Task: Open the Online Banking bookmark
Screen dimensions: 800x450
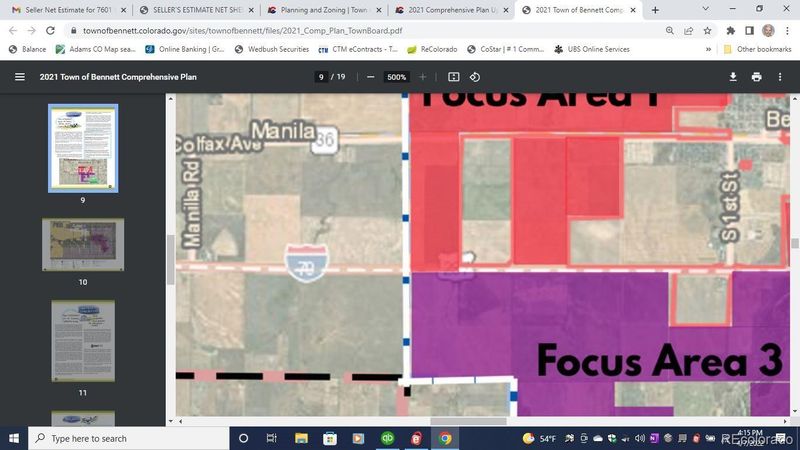Action: [x=185, y=49]
